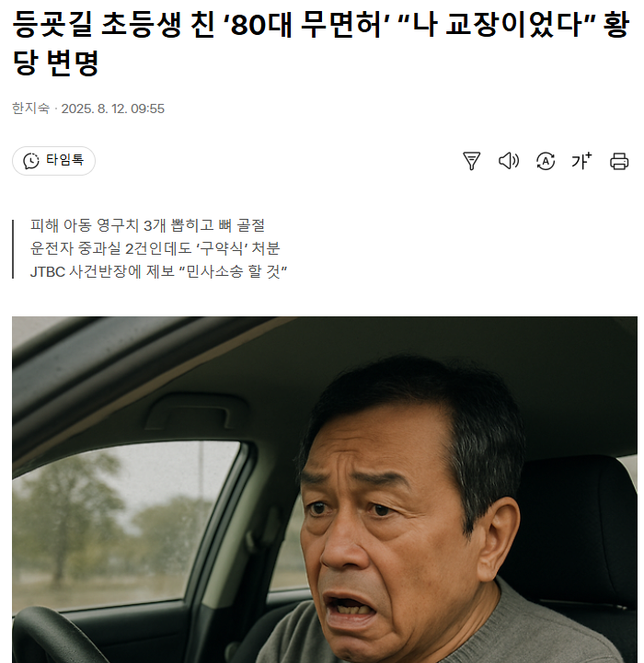Screen dimensions: 644x663
Task: Open the 타임톡 comments button
Action: [x=53, y=161]
